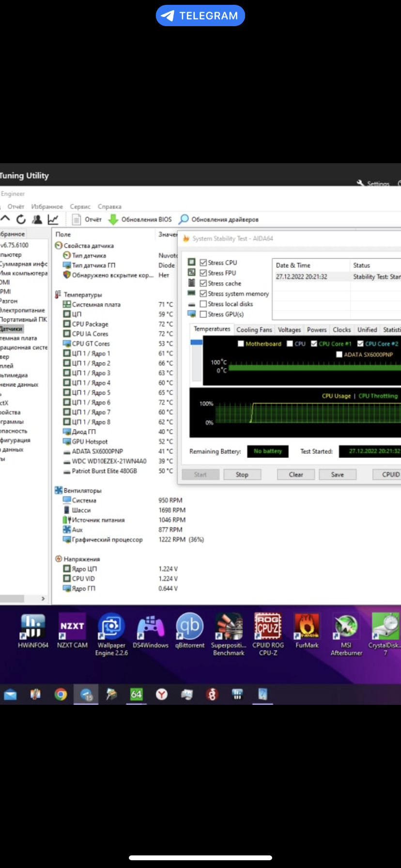Click the Clear button
401x868 pixels.
pos(296,475)
